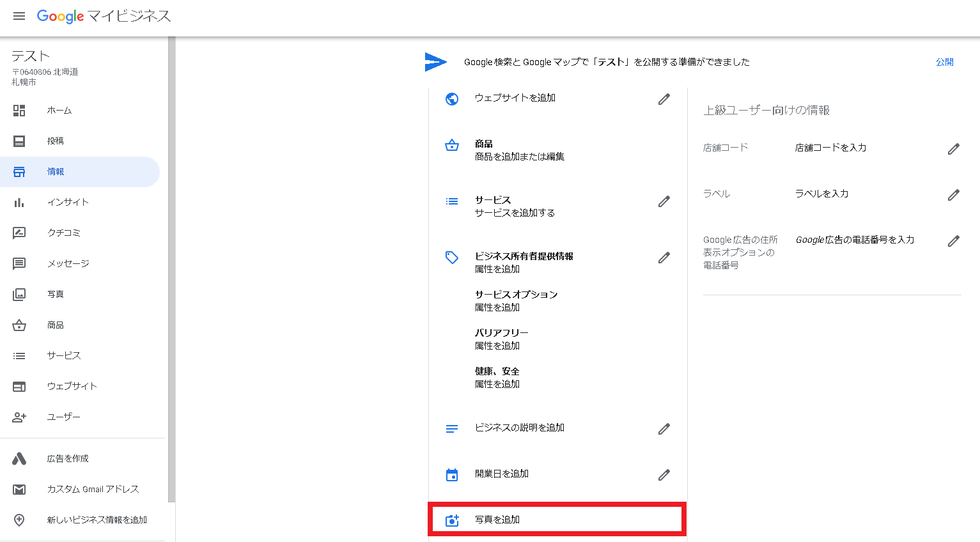Click the Gmail icon for カスタム Gmail アドレス
Screen dimensions: 980x542
pyautogui.click(x=19, y=490)
